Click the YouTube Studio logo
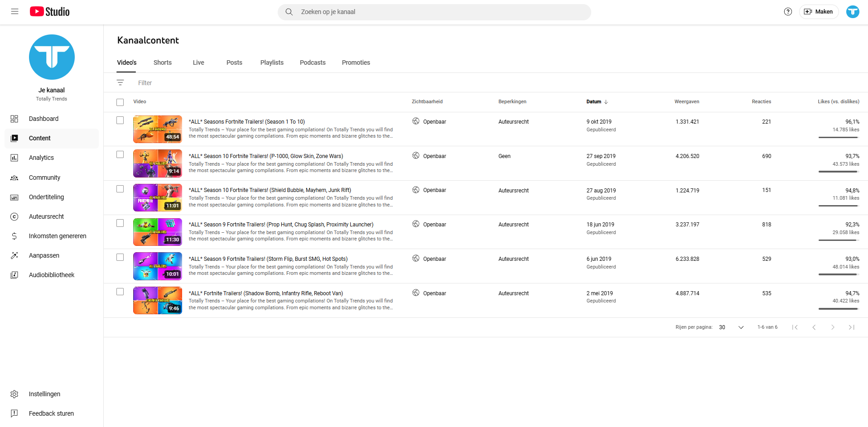Image resolution: width=868 pixels, height=427 pixels. point(49,12)
